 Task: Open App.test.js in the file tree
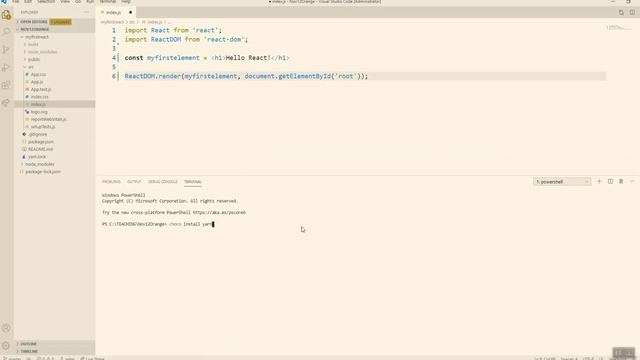click(41, 89)
